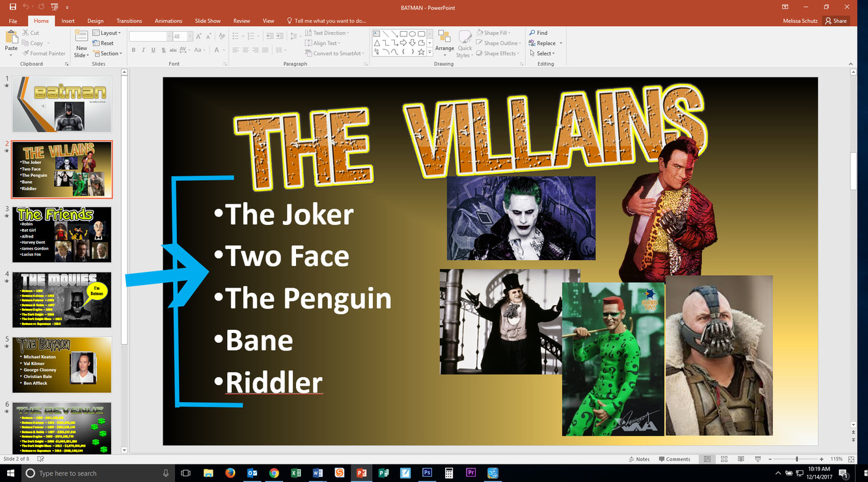The height and width of the screenshot is (482, 868).
Task: Toggle Strikethrough formatting
Action: point(173,50)
